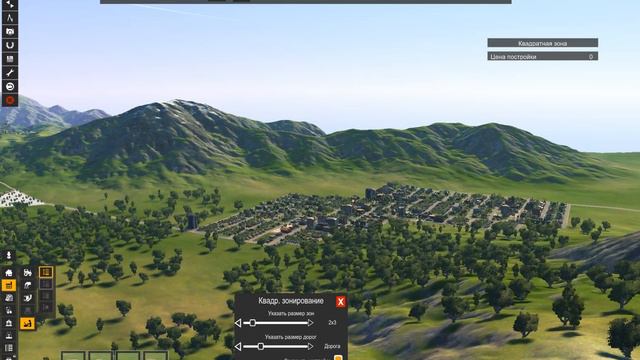The height and width of the screenshot is (360, 640).
Task: Click the floppy disk save icon
Action: [x=10, y=59]
